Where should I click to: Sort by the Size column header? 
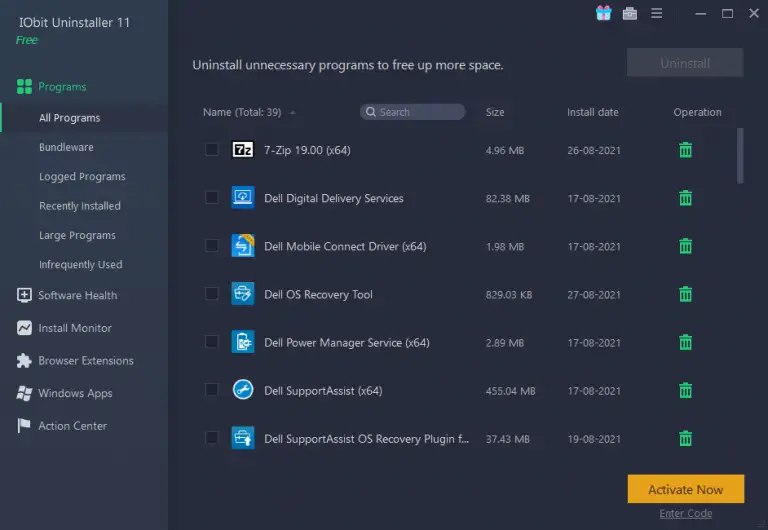tap(495, 112)
